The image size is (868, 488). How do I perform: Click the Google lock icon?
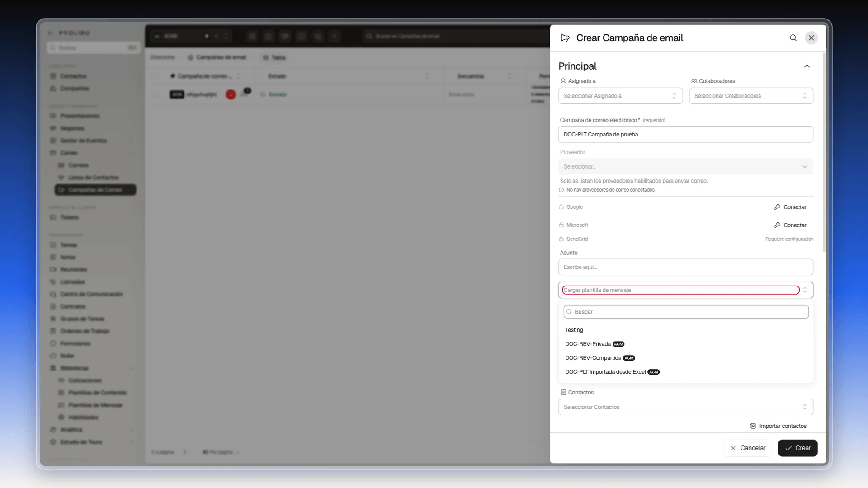pos(561,207)
